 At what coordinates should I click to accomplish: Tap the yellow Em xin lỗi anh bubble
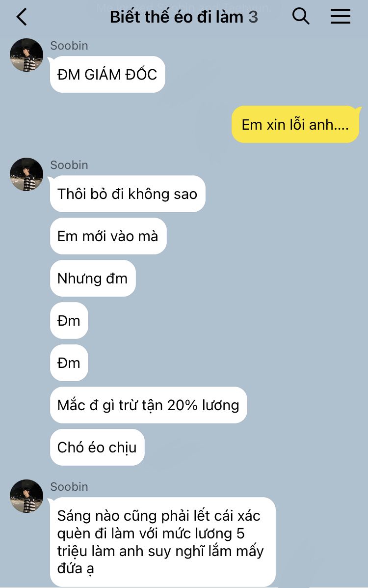tap(296, 124)
